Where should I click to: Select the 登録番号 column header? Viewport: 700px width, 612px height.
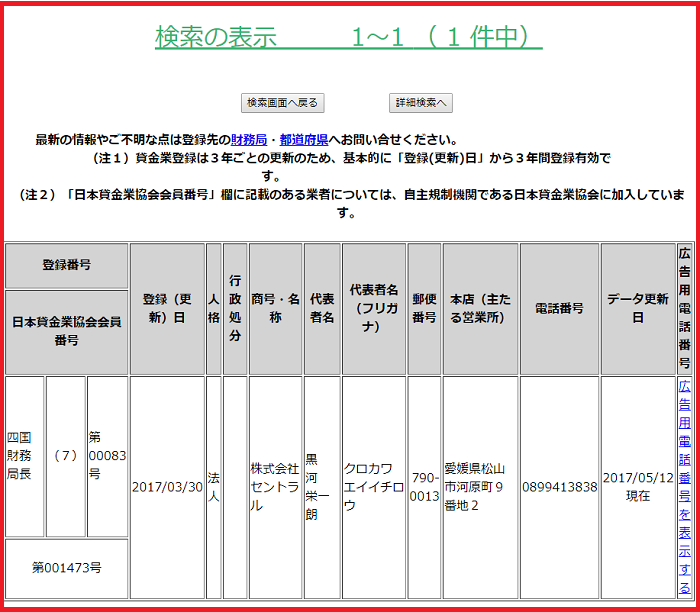click(x=67, y=265)
